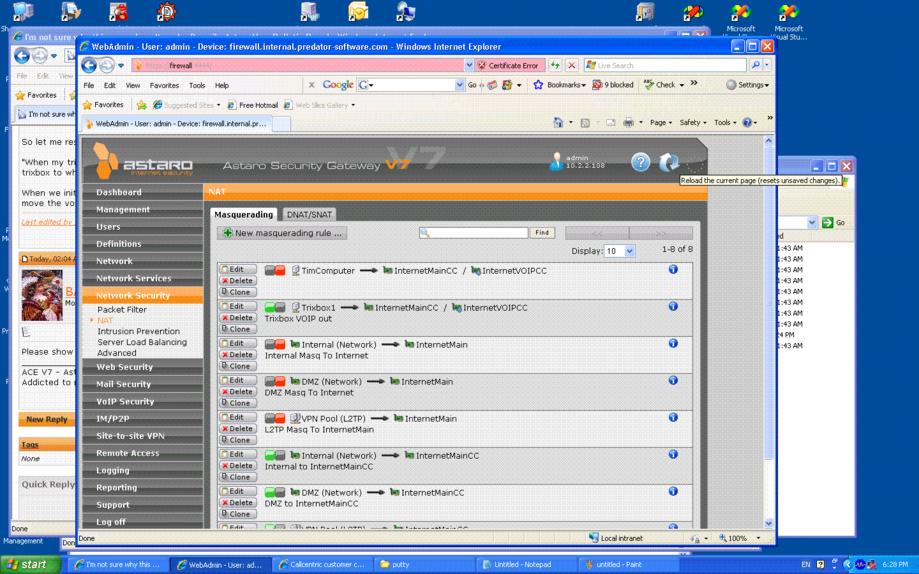Image resolution: width=919 pixels, height=574 pixels.
Task: Show info for TimComputer masquerading rule
Action: point(673,269)
